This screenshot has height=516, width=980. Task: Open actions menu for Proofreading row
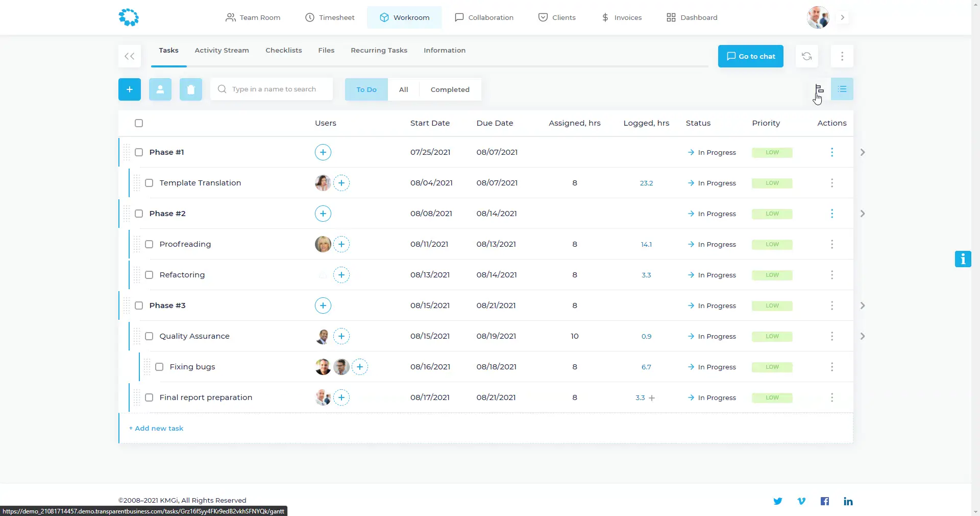click(x=832, y=244)
